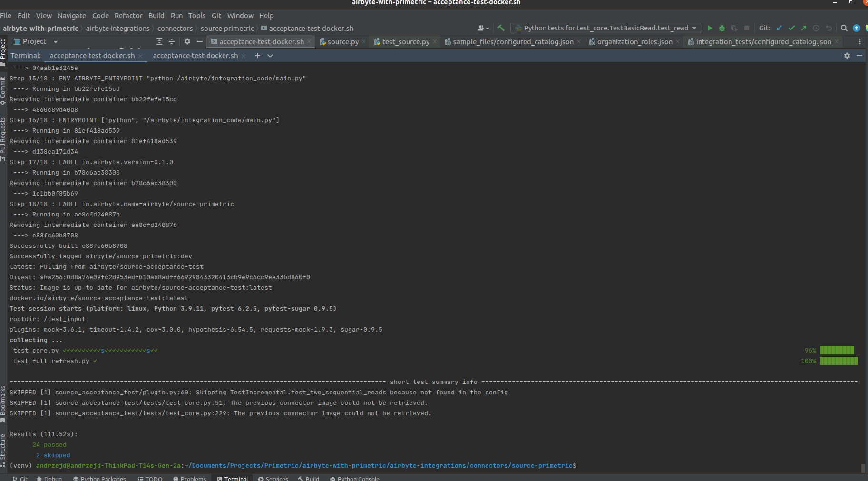Open Search Everywhere with the magnifier icon

click(x=844, y=28)
